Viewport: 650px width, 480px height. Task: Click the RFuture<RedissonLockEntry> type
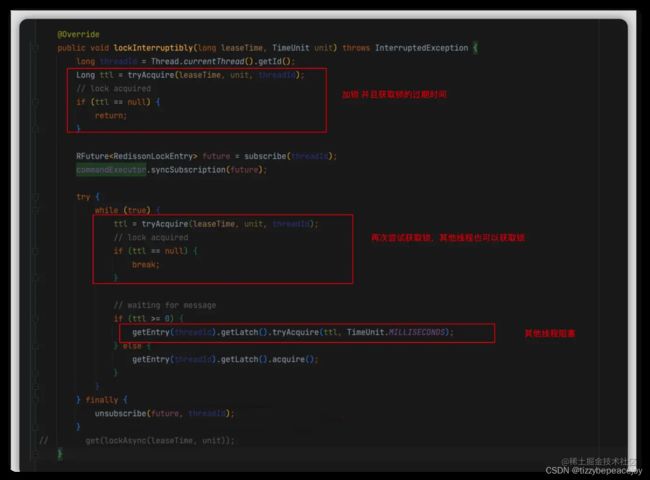point(137,156)
